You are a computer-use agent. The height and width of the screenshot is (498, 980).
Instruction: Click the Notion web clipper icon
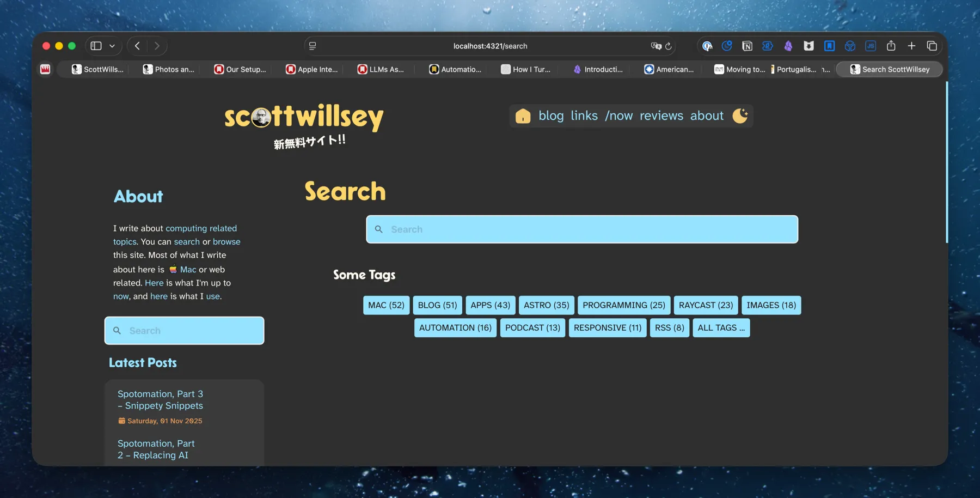pos(747,46)
